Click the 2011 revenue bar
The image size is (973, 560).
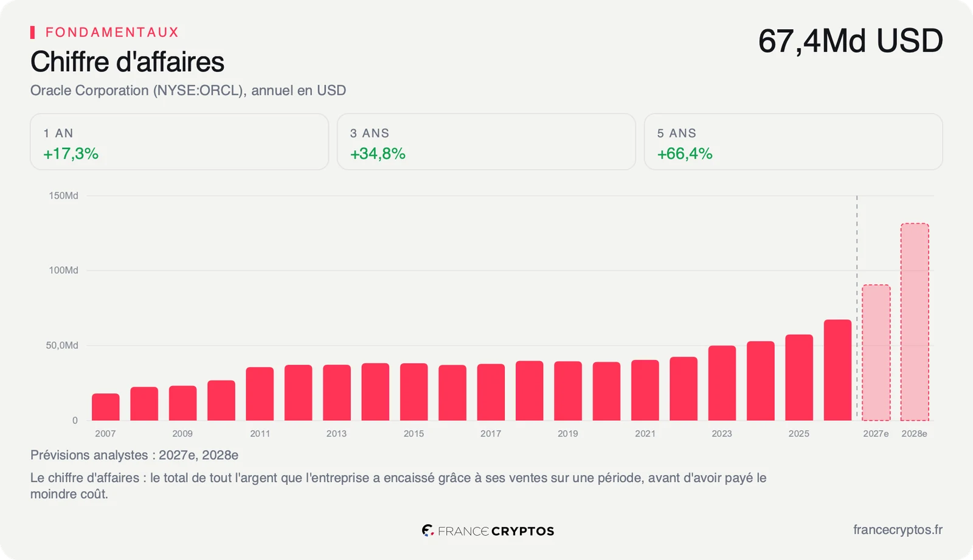coord(260,393)
